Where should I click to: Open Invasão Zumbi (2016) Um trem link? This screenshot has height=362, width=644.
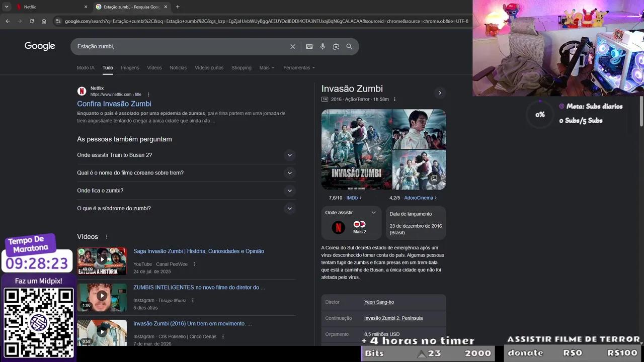192,324
